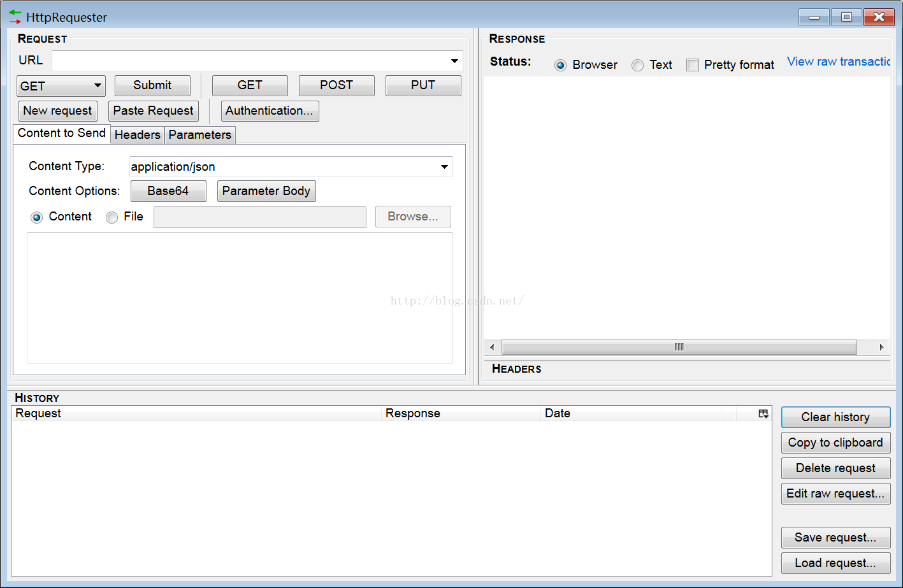This screenshot has width=903, height=588.
Task: Maximize the HttpRequester window
Action: [846, 17]
